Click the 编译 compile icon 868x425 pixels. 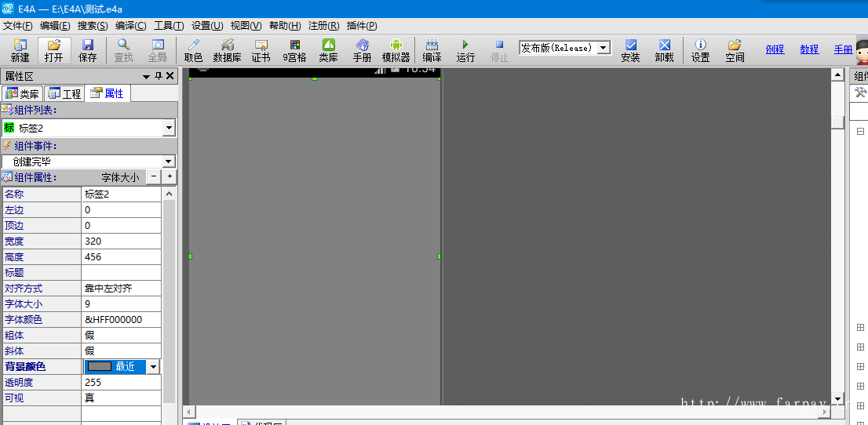pos(432,50)
